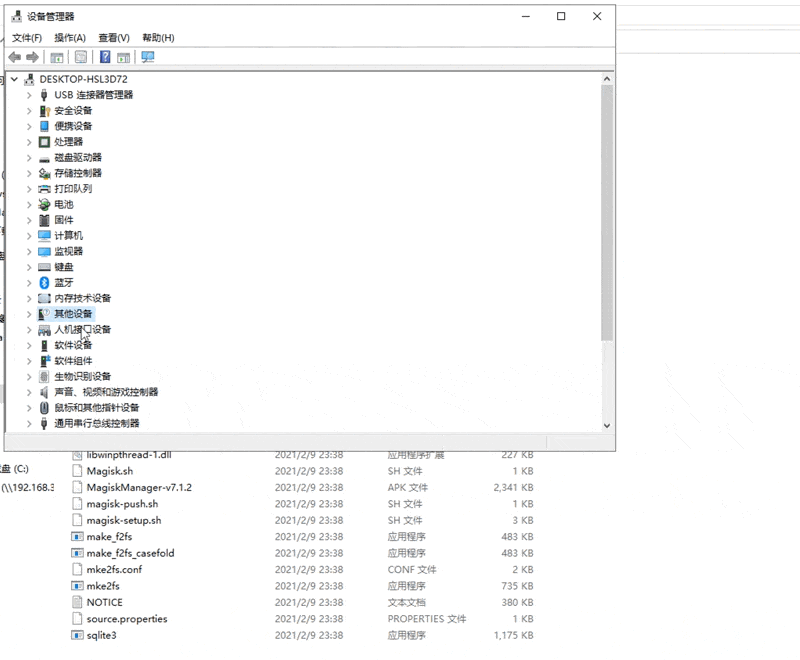This screenshot has width=800, height=660.
Task: Click the NOTICE text document icon in Explorer
Action: coord(77,602)
